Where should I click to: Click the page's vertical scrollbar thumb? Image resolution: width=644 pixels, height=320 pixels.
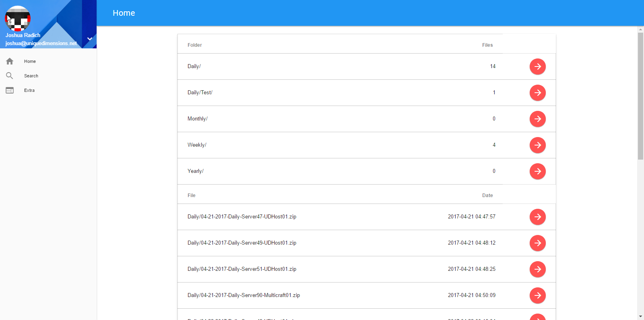tap(640, 96)
